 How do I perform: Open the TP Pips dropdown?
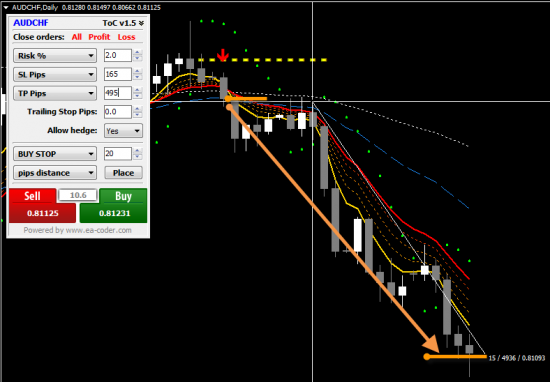(55, 93)
